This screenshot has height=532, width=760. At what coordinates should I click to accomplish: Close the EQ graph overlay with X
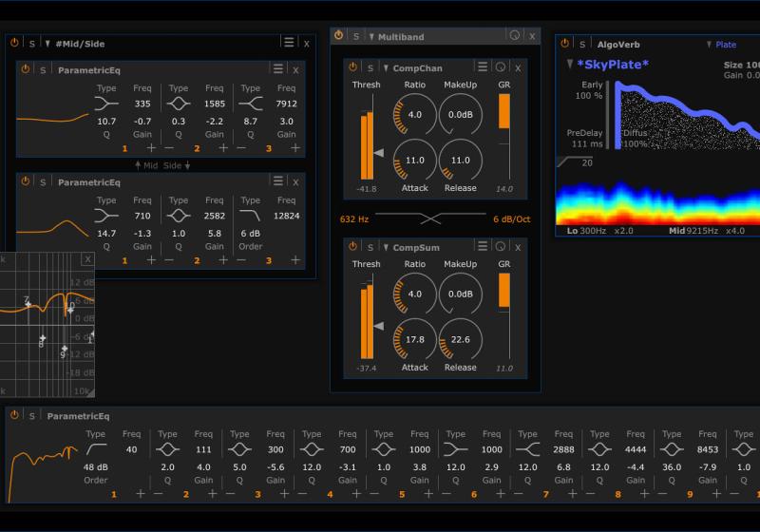(87, 259)
